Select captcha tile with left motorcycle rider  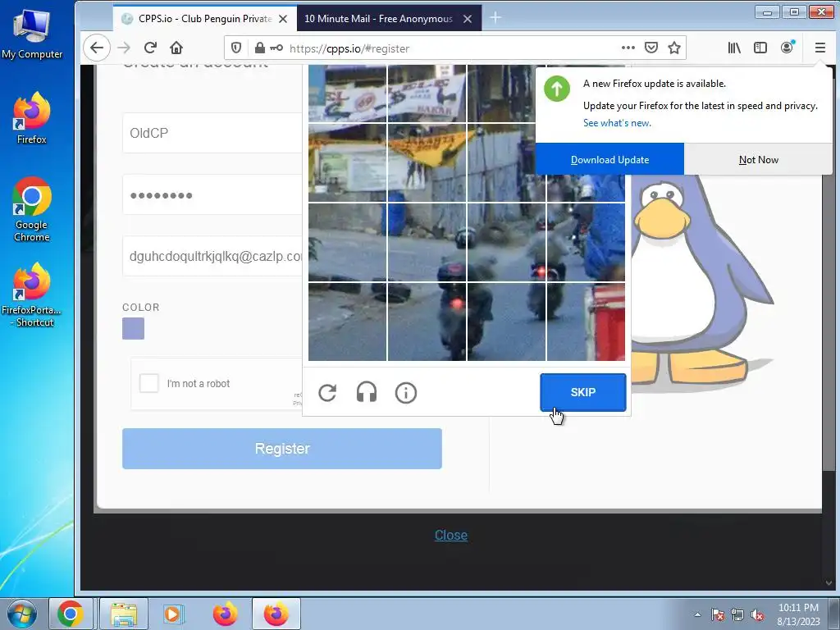427,322
